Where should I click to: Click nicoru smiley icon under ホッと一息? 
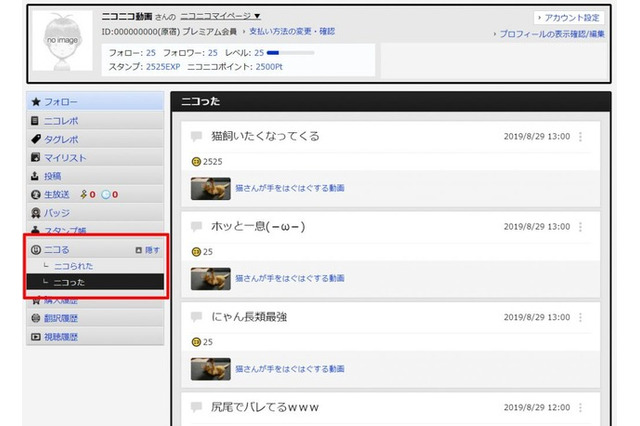click(196, 252)
